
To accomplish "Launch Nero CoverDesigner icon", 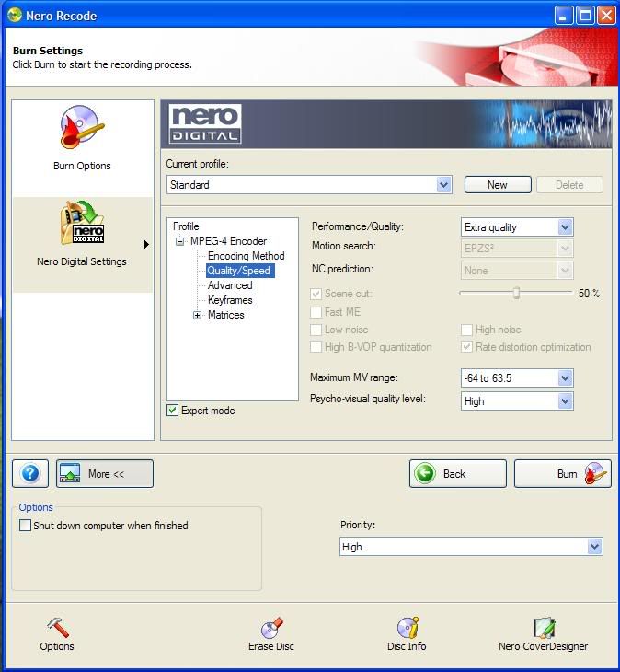I will click(544, 628).
